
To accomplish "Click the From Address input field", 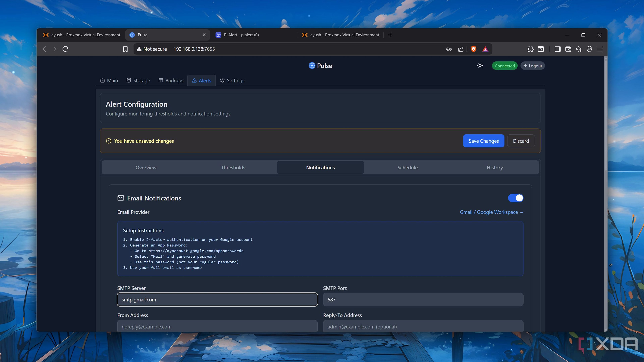I will pos(217,326).
